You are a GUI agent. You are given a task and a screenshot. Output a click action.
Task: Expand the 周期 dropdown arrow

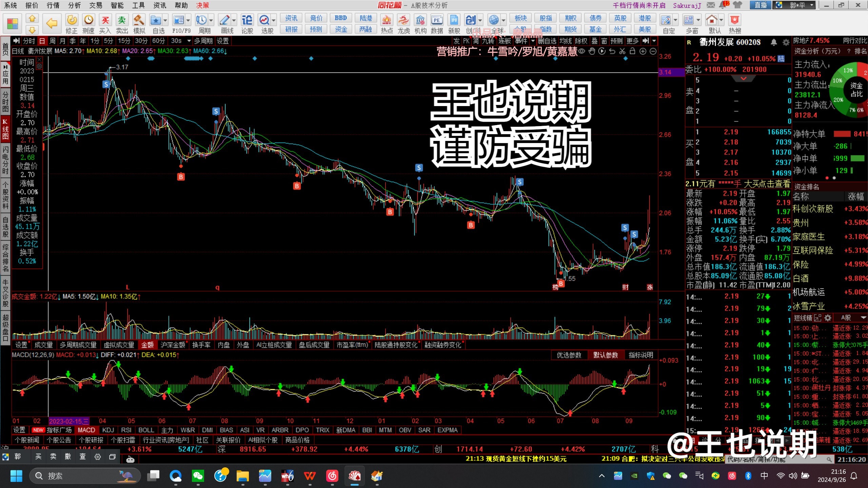211,20
